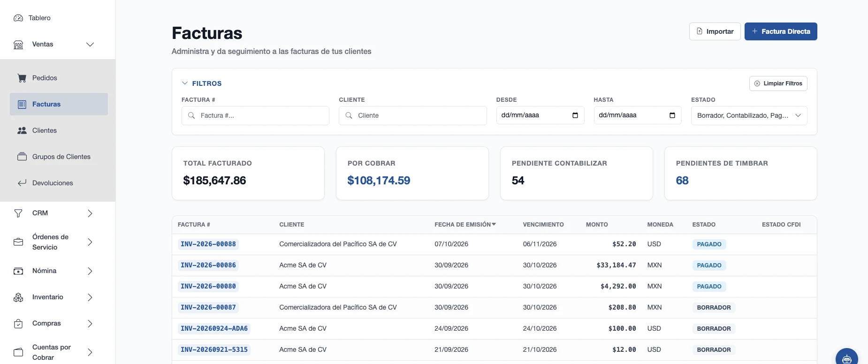Click the Cliente filter input
868x364 pixels.
[413, 115]
